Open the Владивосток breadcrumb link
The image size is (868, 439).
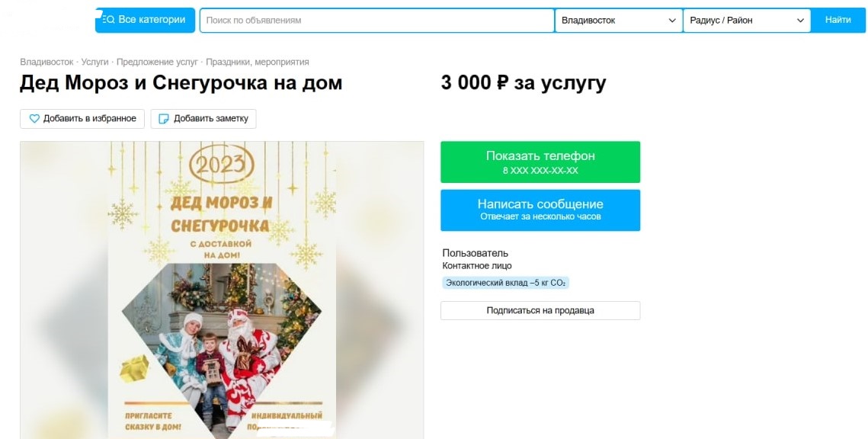46,62
